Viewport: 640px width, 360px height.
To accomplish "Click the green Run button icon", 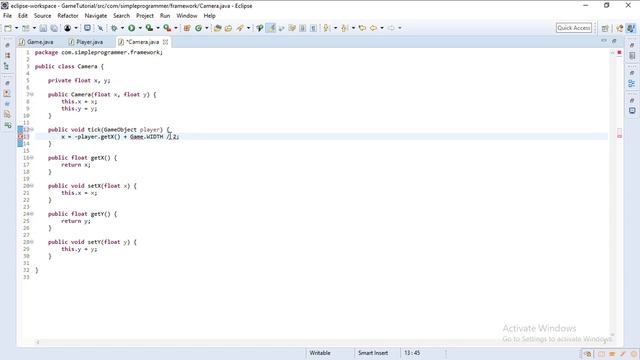I will [131, 28].
